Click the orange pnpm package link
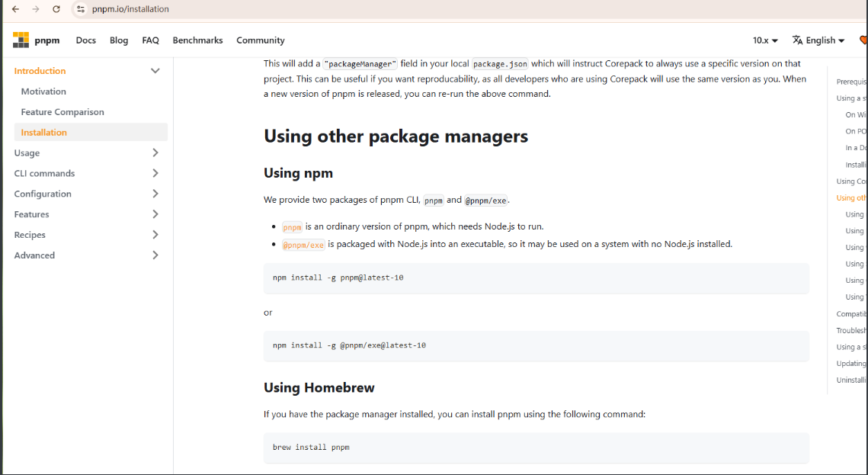This screenshot has width=868, height=475. 292,227
